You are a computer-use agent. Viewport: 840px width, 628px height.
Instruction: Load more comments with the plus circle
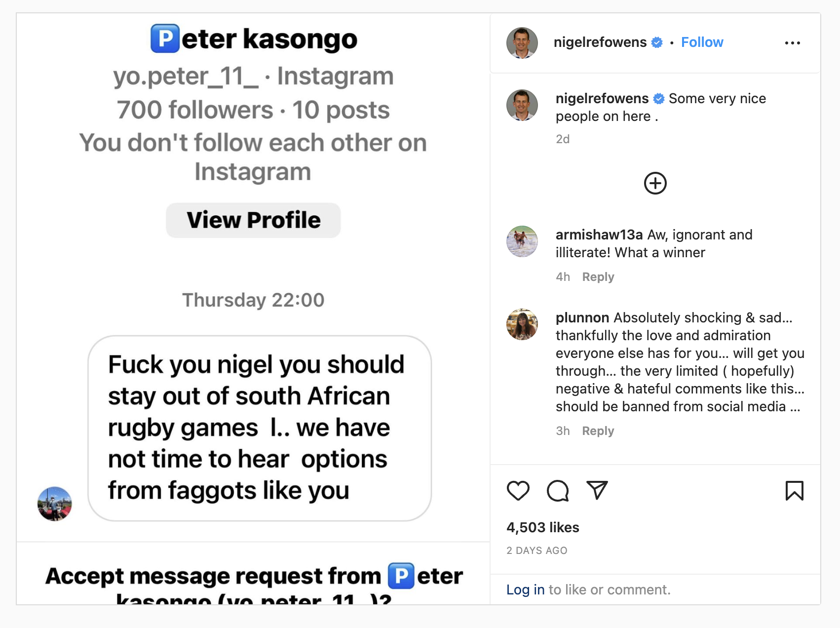coord(655,183)
